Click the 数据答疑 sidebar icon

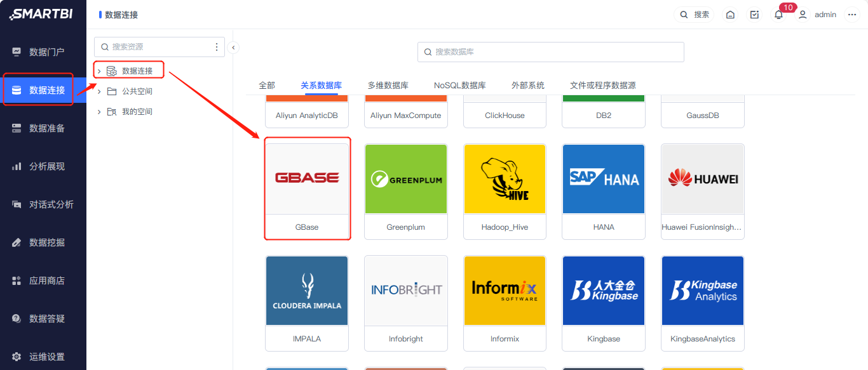[x=17, y=319]
